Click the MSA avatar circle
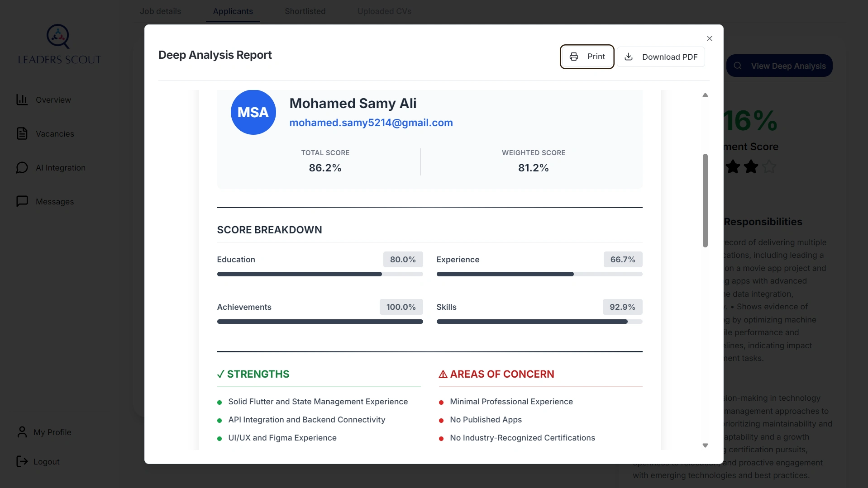The width and height of the screenshot is (868, 488). coord(253,112)
